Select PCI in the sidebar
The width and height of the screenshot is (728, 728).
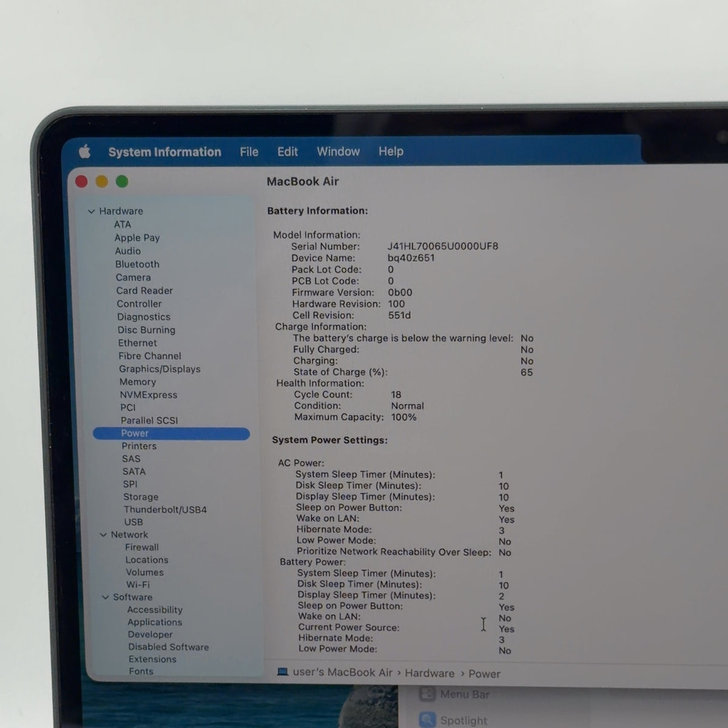(x=128, y=407)
